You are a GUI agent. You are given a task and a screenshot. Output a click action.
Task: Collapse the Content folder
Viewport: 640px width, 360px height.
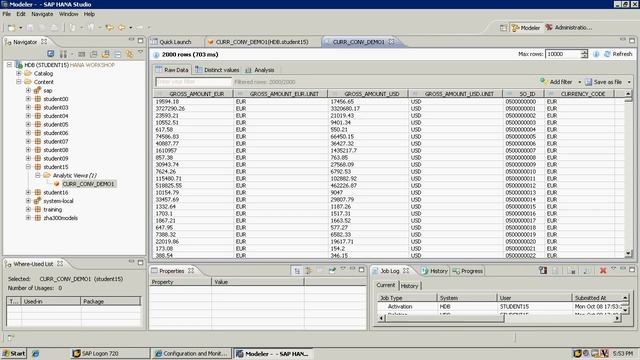tap(18, 82)
